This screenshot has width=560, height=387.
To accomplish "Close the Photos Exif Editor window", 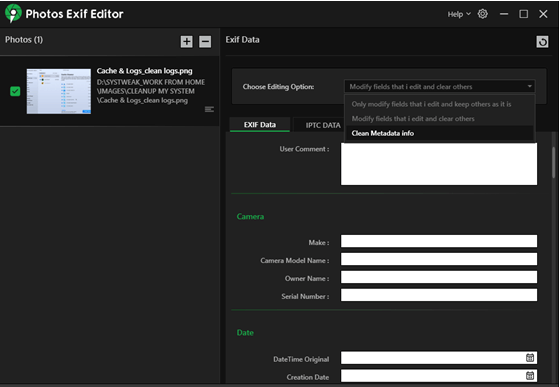I will pos(543,14).
